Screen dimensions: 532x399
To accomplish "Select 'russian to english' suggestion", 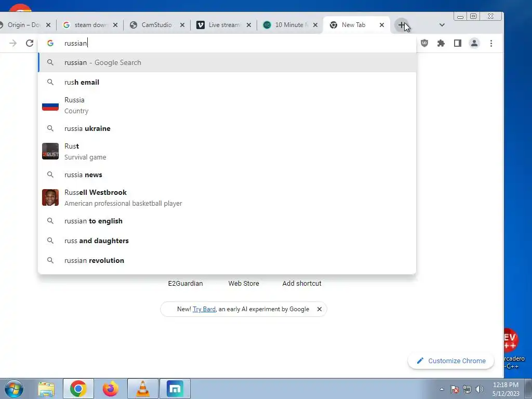I will [227, 221].
